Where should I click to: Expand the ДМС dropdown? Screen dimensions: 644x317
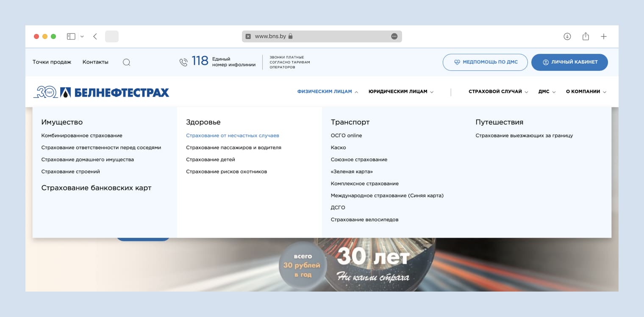click(x=547, y=92)
